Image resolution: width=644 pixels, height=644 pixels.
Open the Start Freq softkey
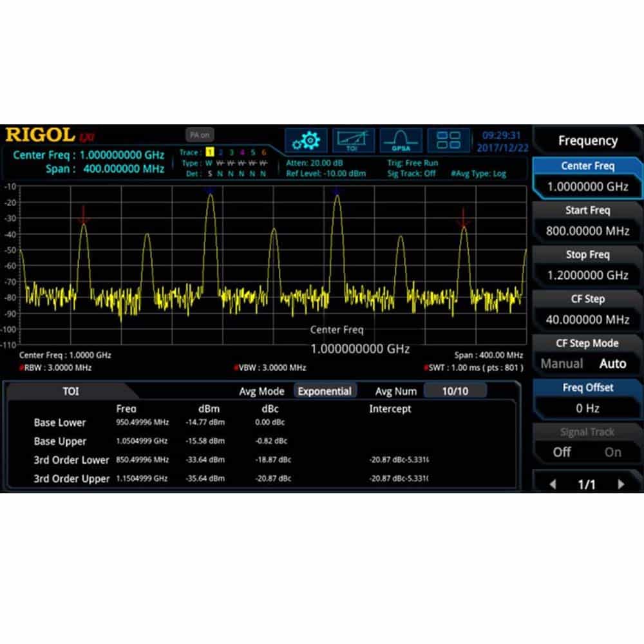588,222
